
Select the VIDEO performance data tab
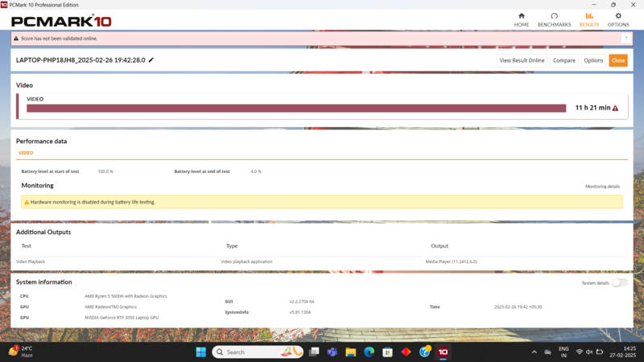pyautogui.click(x=26, y=153)
